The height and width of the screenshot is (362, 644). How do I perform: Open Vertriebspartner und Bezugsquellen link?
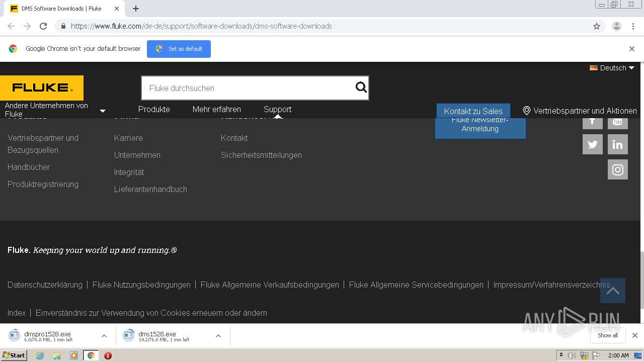point(43,144)
